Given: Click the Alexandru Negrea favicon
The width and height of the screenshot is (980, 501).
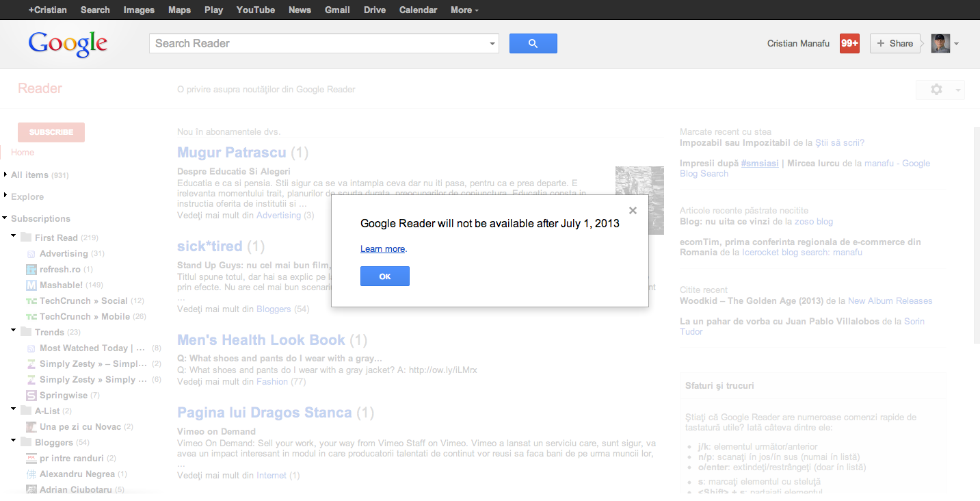Looking at the screenshot, I should coord(31,474).
